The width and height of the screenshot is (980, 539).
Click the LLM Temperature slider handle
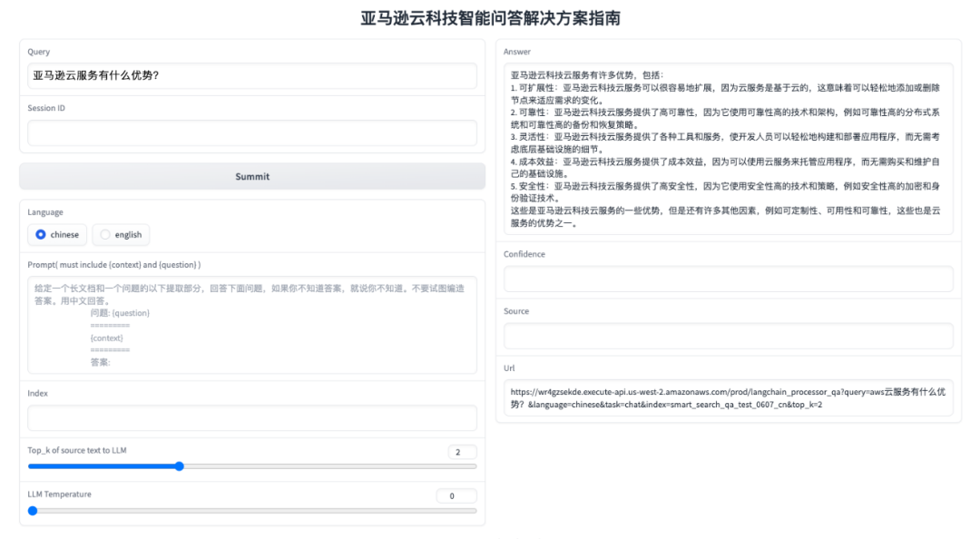pos(33,511)
